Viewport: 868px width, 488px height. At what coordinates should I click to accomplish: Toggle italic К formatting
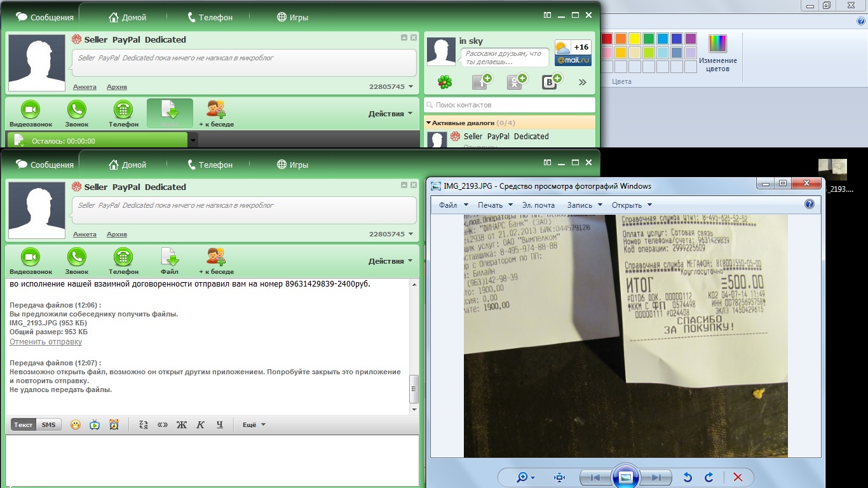tap(201, 424)
